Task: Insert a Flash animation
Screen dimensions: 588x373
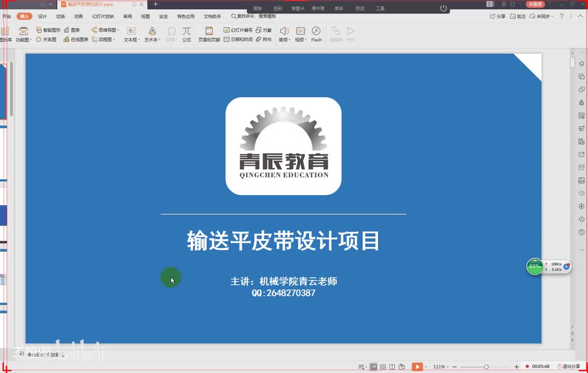Action: pyautogui.click(x=316, y=34)
